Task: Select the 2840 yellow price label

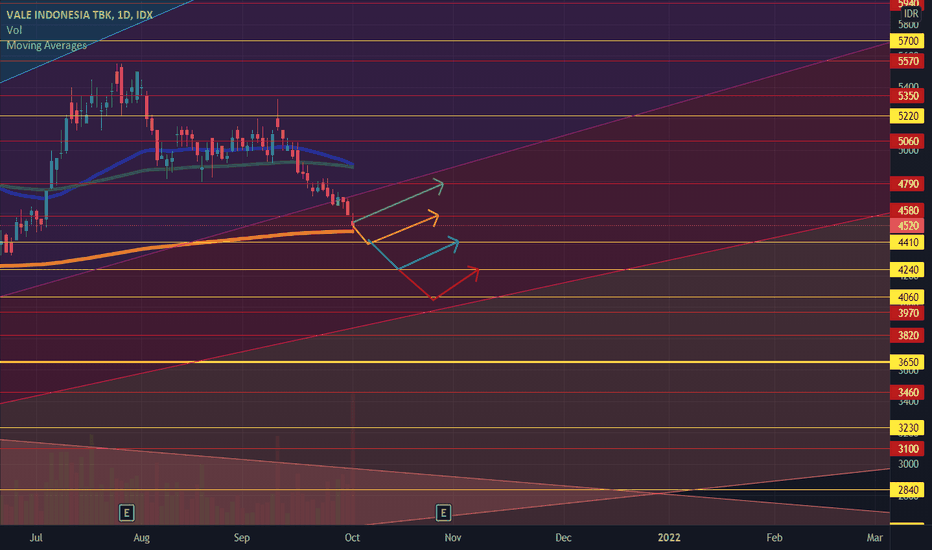Action: 907,491
